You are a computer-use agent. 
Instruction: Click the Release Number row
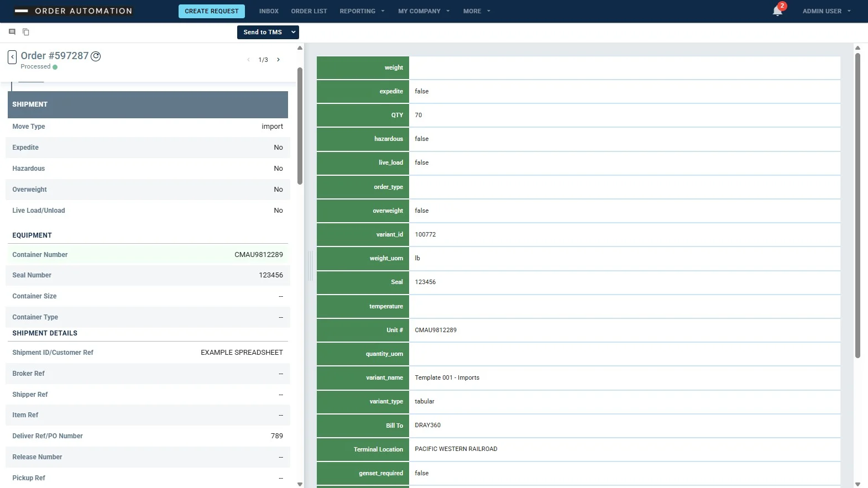tap(148, 457)
